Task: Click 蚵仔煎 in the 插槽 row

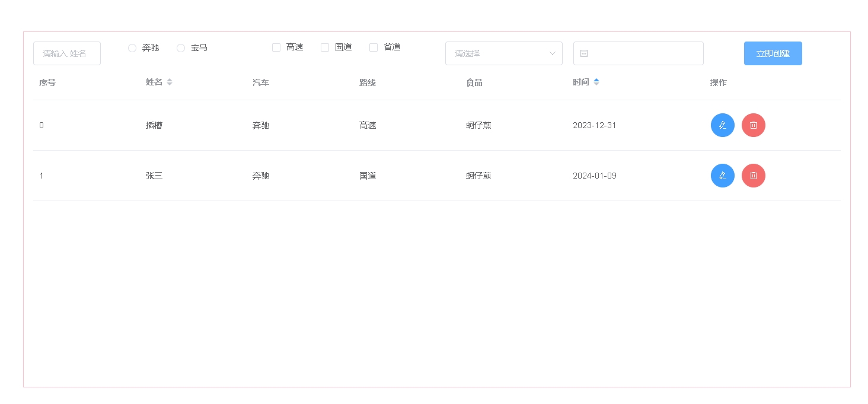Action: [x=478, y=125]
